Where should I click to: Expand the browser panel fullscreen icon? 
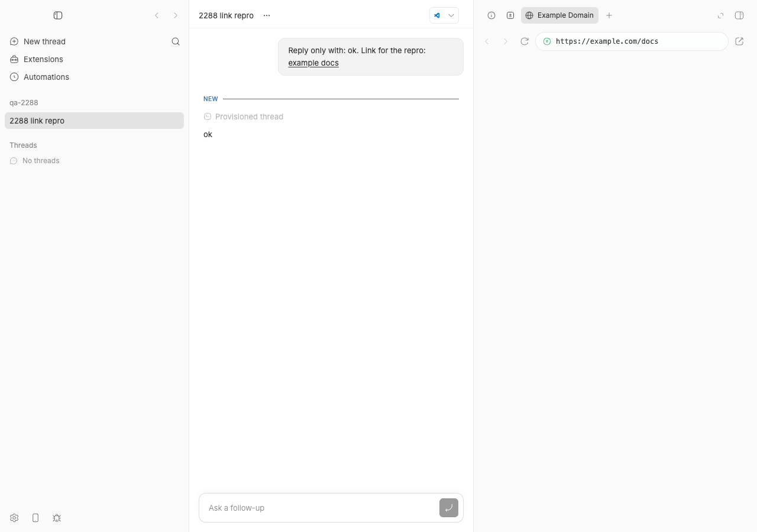click(720, 15)
